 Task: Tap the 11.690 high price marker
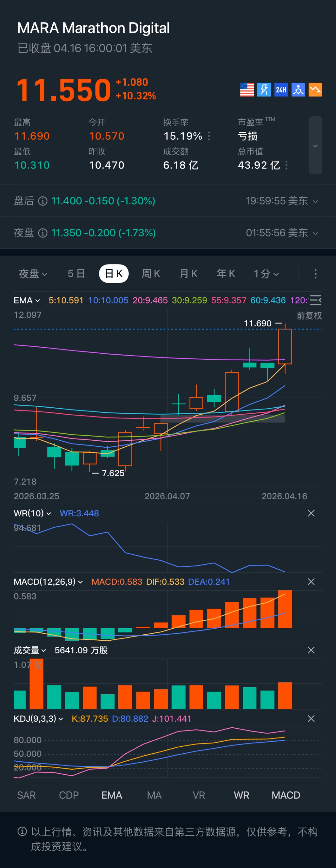click(263, 324)
